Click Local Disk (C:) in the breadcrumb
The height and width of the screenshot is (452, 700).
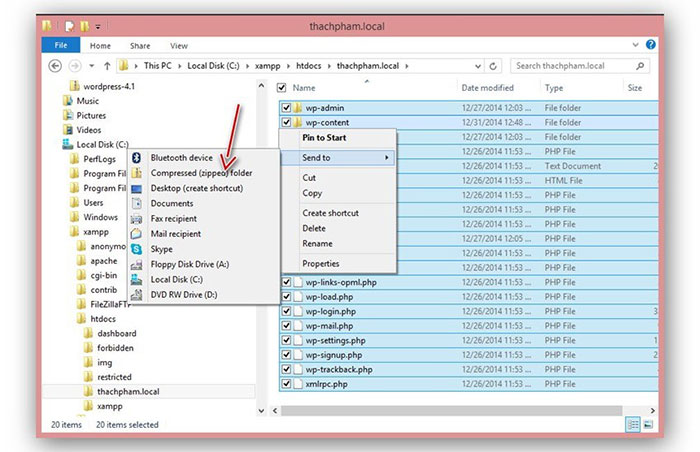point(213,66)
